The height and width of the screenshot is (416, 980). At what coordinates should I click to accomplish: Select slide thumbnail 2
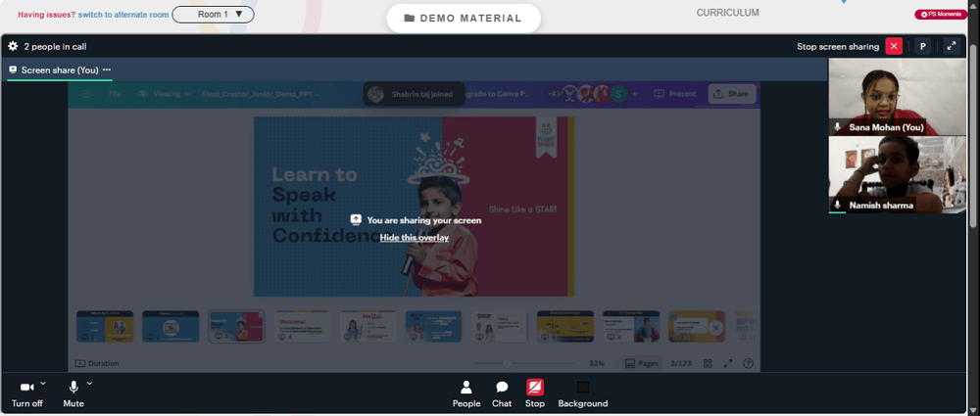coord(171,326)
